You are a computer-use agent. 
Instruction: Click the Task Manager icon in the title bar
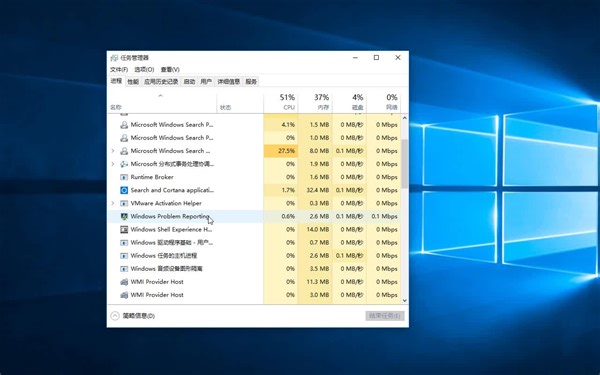point(114,58)
